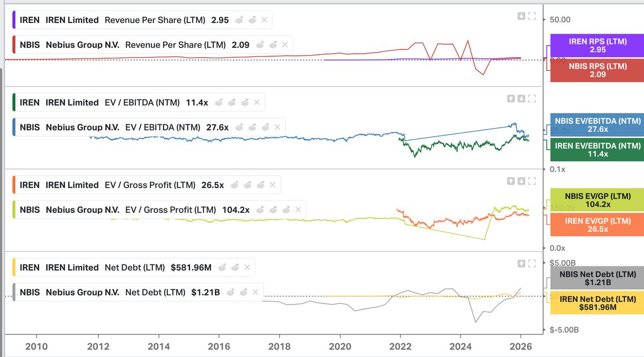The height and width of the screenshot is (357, 644).
Task: Move NBIS Revenue Per Share series to pane below
Action: 273,45
